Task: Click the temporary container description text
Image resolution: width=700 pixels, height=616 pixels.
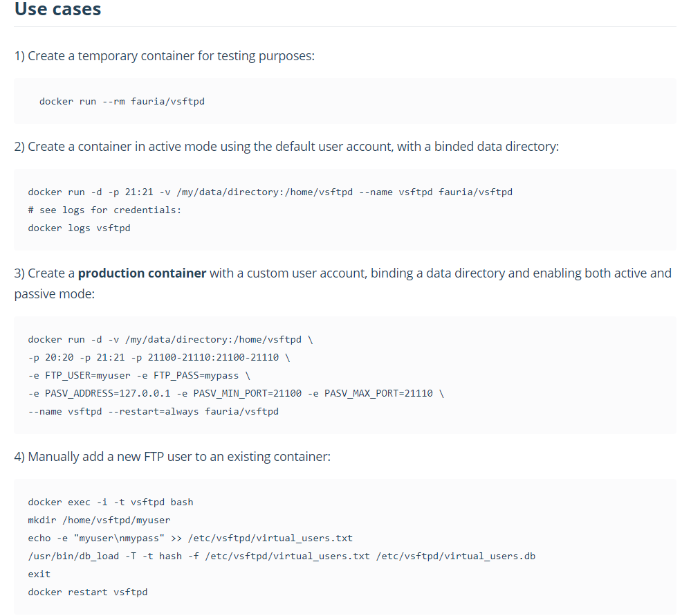Action: pos(165,55)
